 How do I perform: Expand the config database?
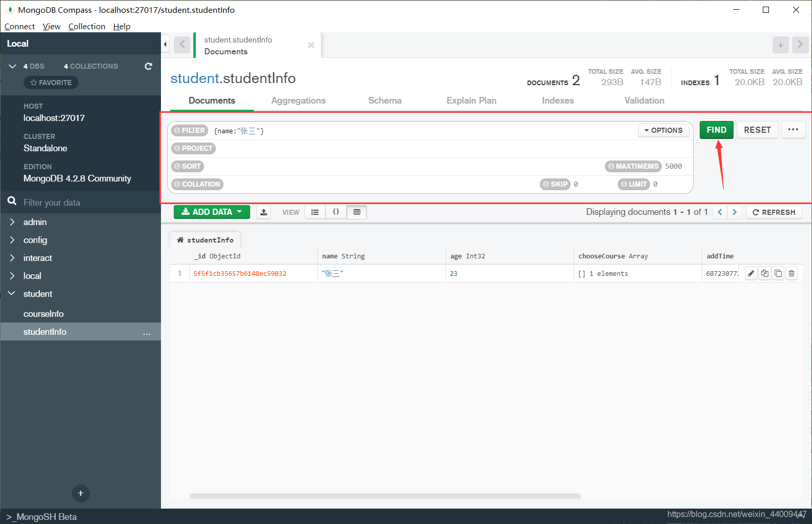click(x=12, y=240)
